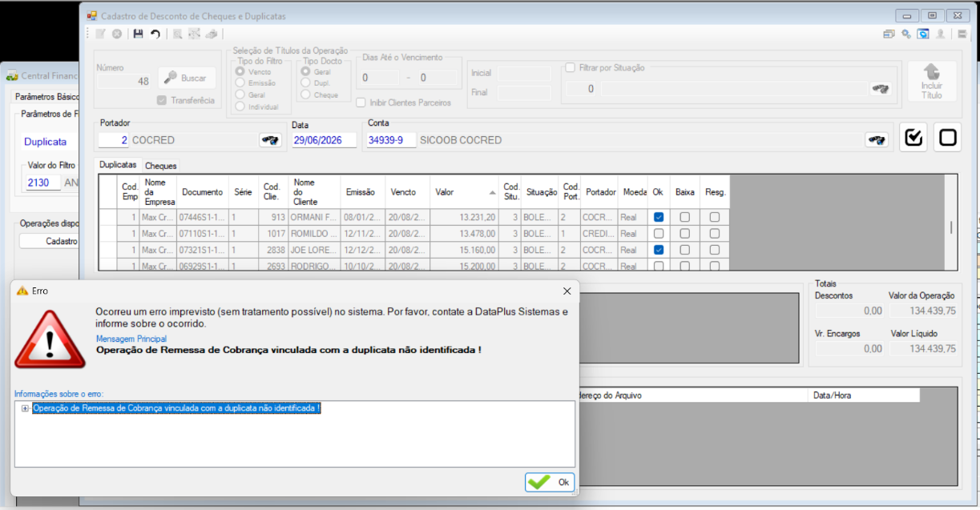Expand the error details tree node
The height and width of the screenshot is (510, 980).
point(26,408)
